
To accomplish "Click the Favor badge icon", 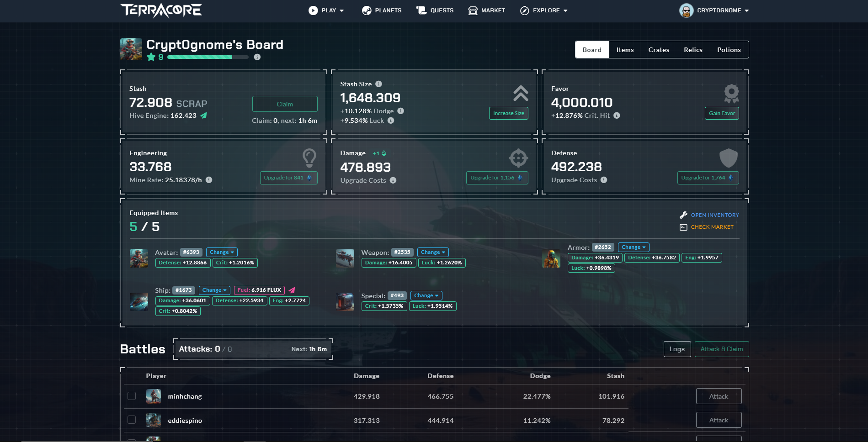I will click(x=731, y=94).
